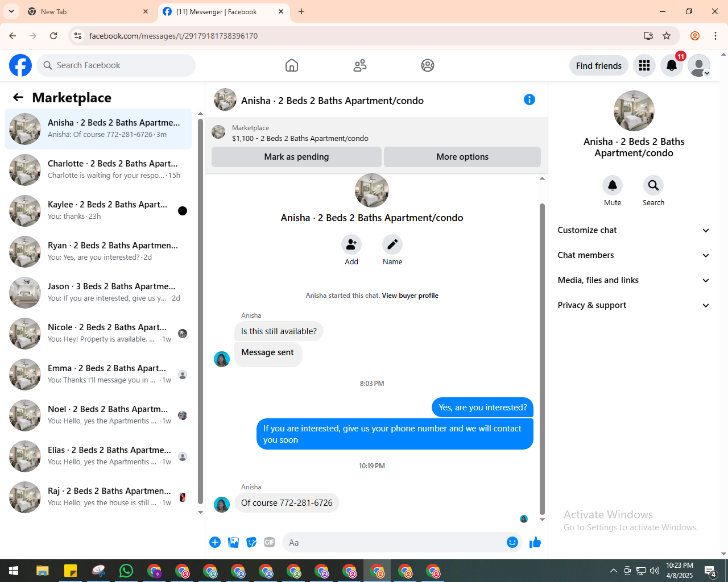Open Sticky Notes from the taskbar
Viewport: 728px width, 582px height.
71,571
